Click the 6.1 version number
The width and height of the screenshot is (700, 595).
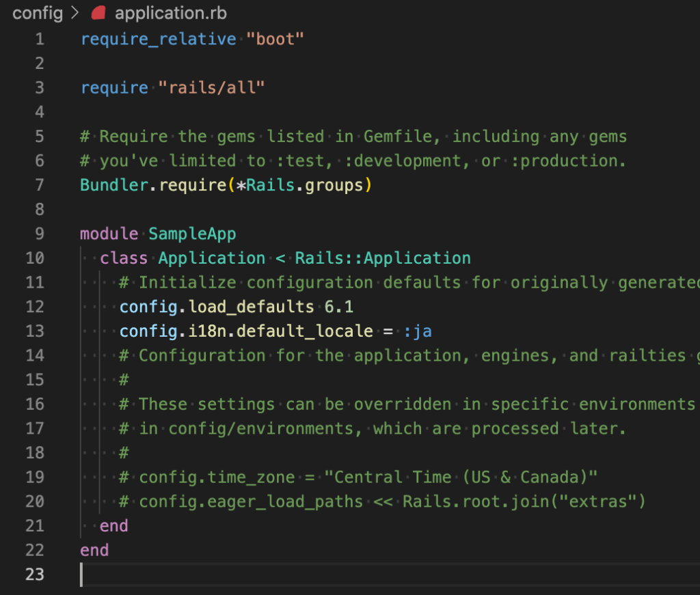339,307
